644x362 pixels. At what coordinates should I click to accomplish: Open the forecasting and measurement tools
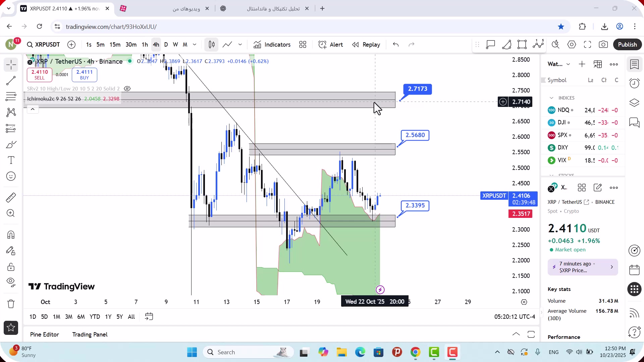(11, 128)
